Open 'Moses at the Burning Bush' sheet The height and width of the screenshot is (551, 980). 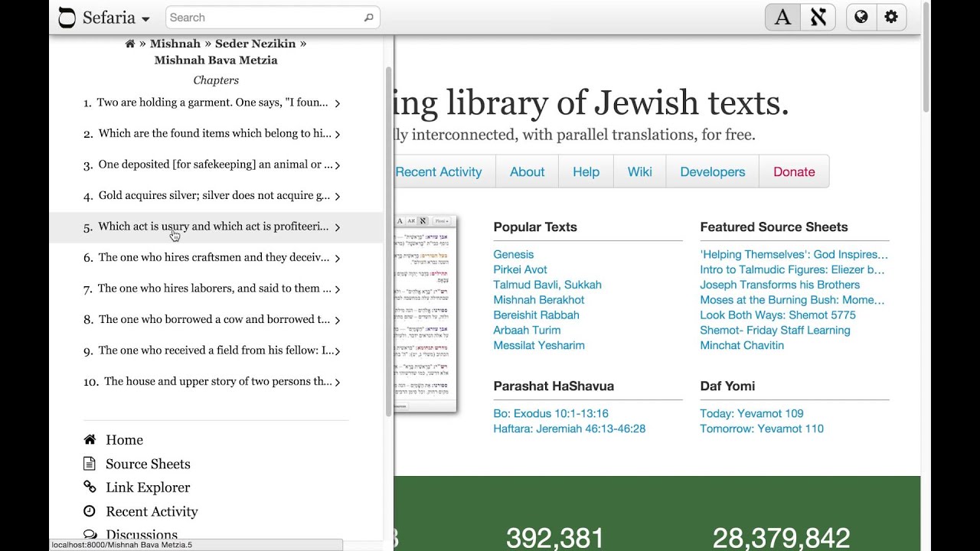pyautogui.click(x=792, y=300)
